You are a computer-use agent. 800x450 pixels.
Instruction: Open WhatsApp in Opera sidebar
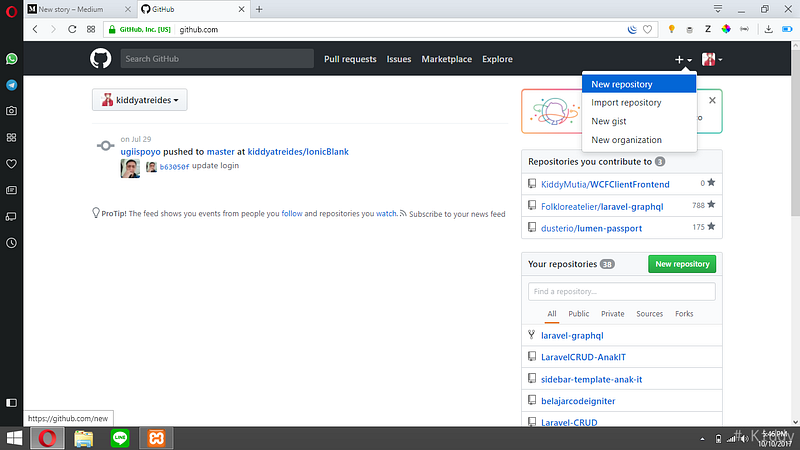(x=11, y=59)
